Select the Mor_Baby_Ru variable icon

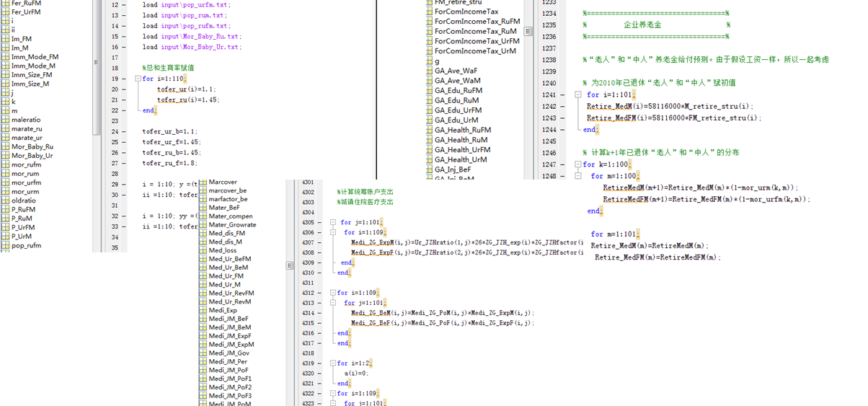pos(6,146)
